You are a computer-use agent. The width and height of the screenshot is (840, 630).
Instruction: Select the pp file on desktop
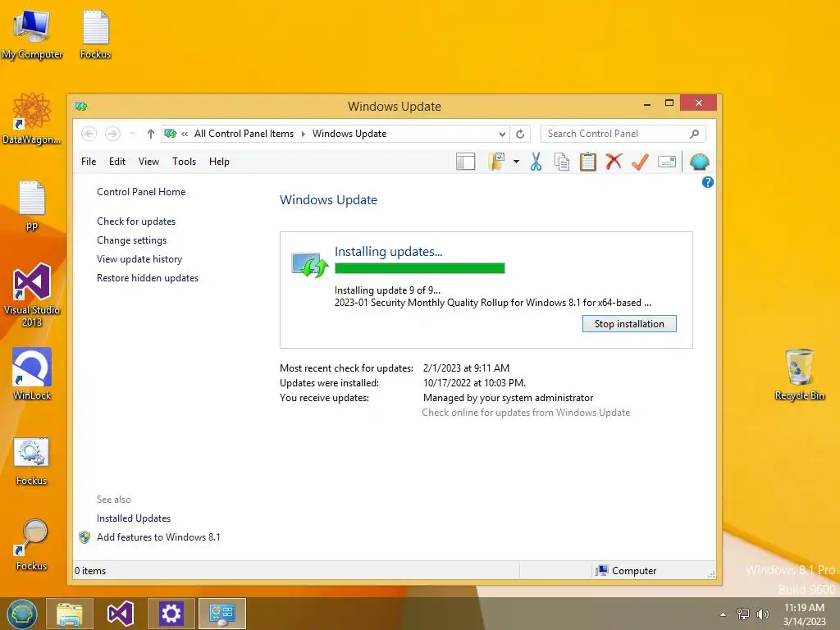click(x=32, y=205)
